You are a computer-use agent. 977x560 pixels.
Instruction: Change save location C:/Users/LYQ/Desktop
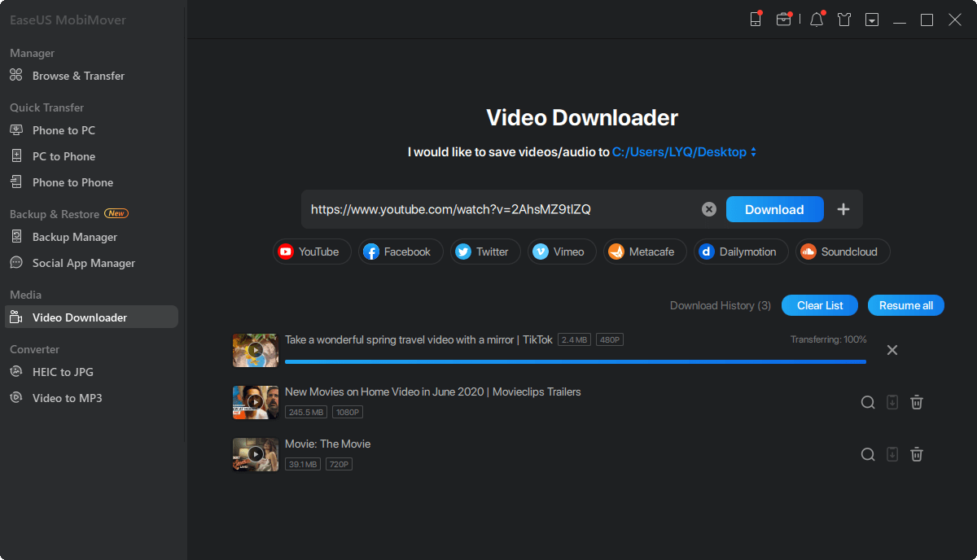(684, 151)
